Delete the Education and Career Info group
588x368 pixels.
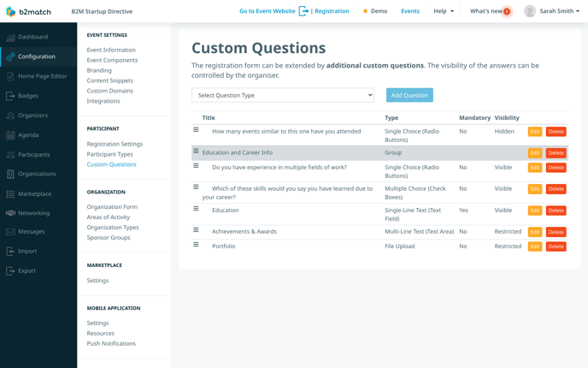556,153
